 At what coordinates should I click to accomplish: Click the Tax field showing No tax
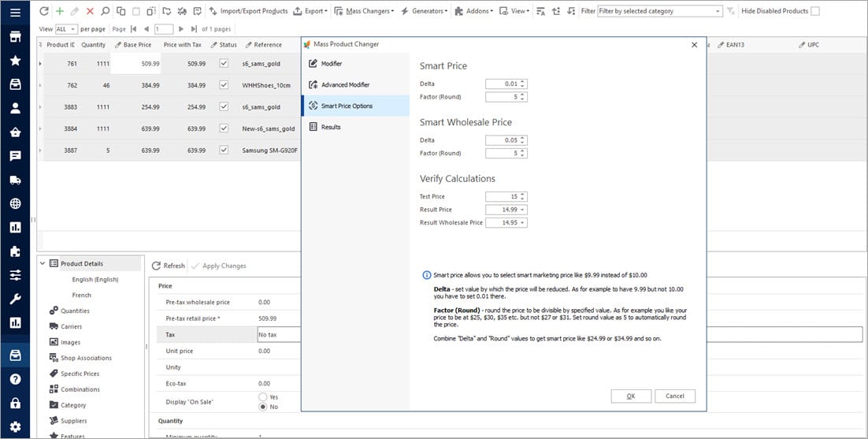click(x=560, y=334)
